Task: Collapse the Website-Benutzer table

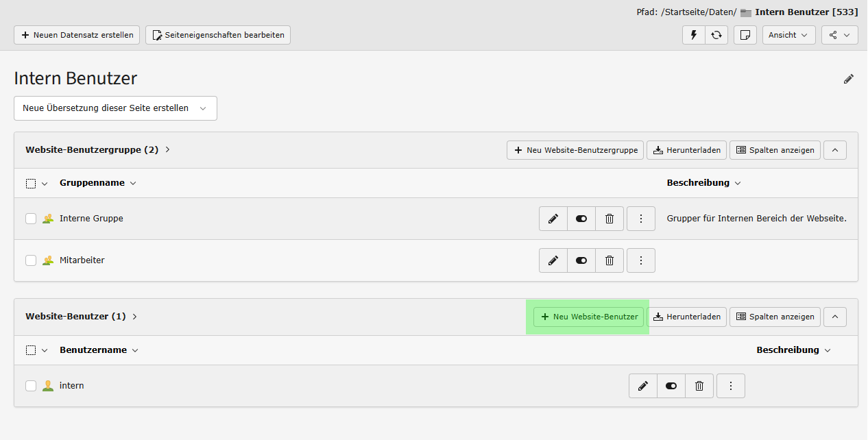Action: coord(835,317)
